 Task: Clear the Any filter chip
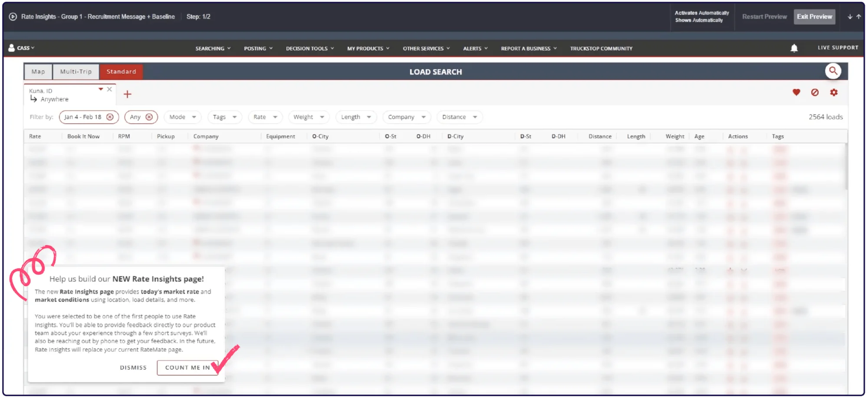pyautogui.click(x=149, y=117)
